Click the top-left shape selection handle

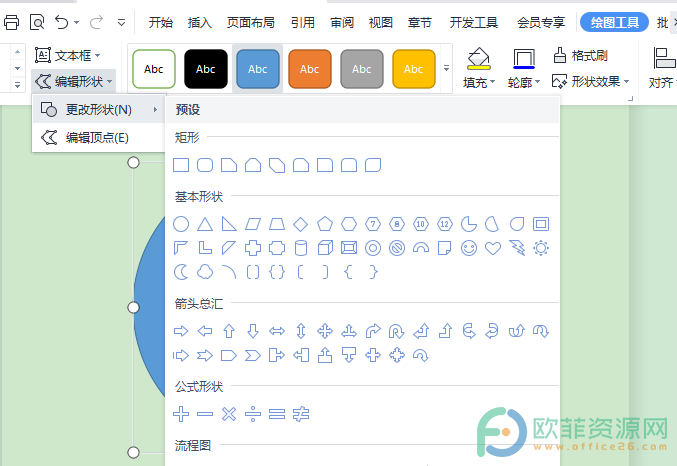133,162
